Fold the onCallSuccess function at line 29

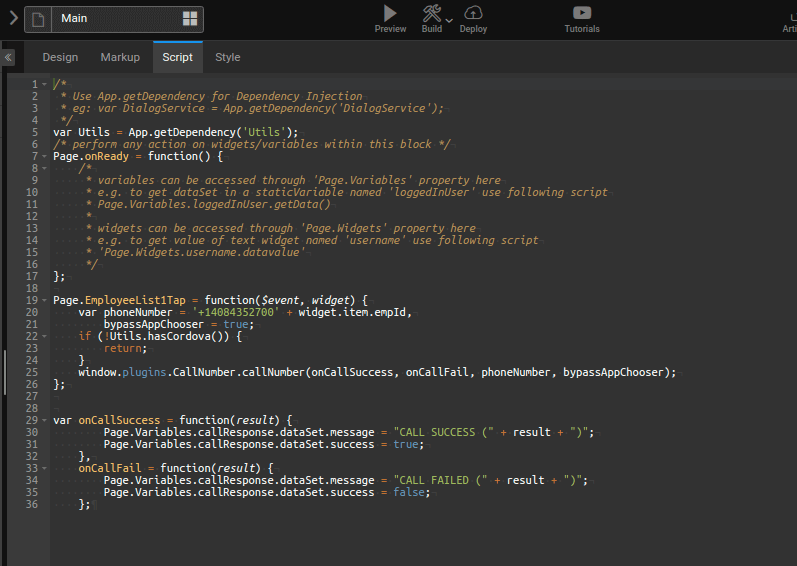[46, 420]
